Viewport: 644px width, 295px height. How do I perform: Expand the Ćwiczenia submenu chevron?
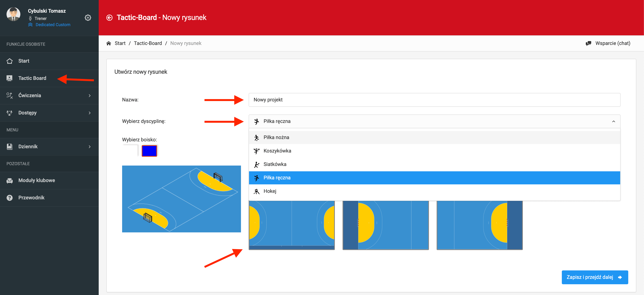click(x=89, y=95)
